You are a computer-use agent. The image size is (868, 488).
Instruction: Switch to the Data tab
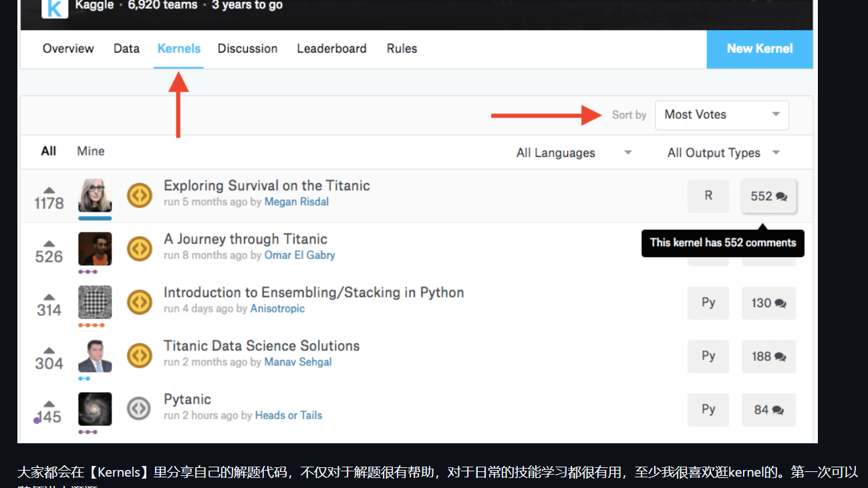126,49
